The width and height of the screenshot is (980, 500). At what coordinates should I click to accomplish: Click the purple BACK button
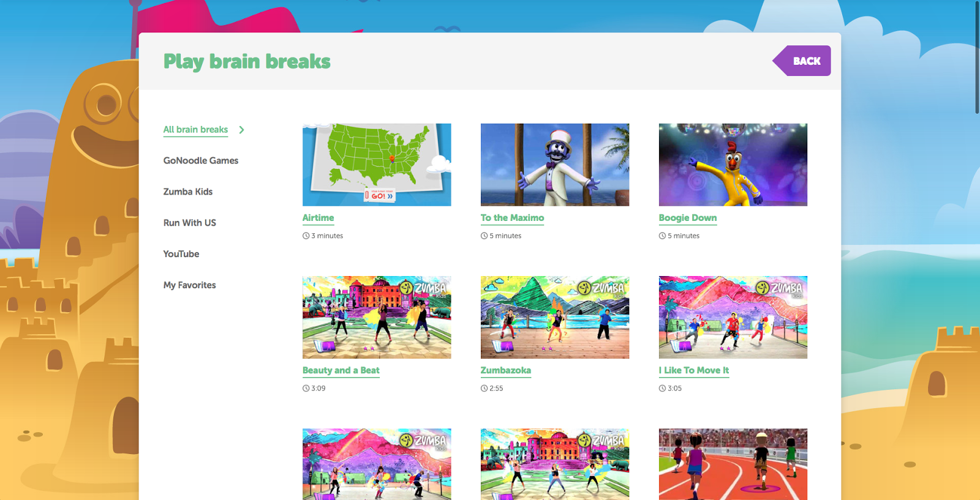[x=802, y=61]
